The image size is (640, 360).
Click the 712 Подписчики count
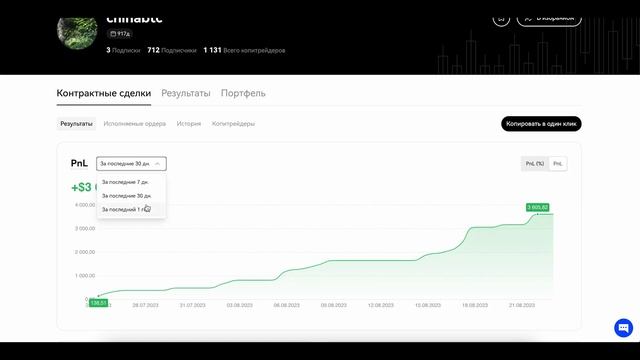172,50
